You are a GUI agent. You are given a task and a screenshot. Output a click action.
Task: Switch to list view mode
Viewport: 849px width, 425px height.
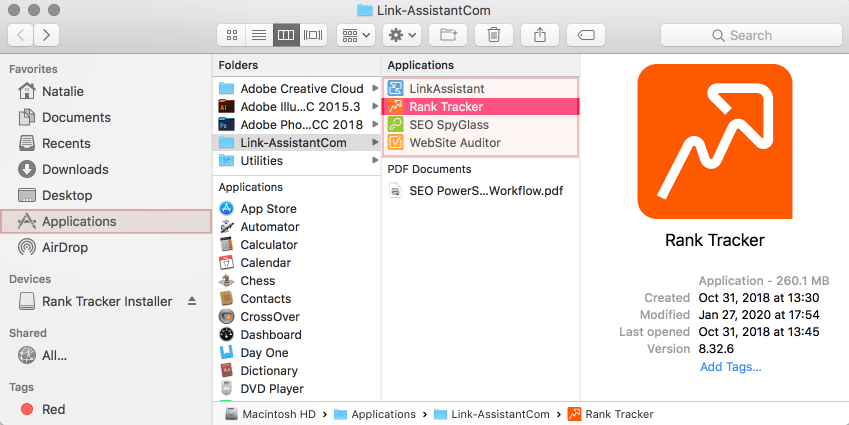(x=259, y=35)
